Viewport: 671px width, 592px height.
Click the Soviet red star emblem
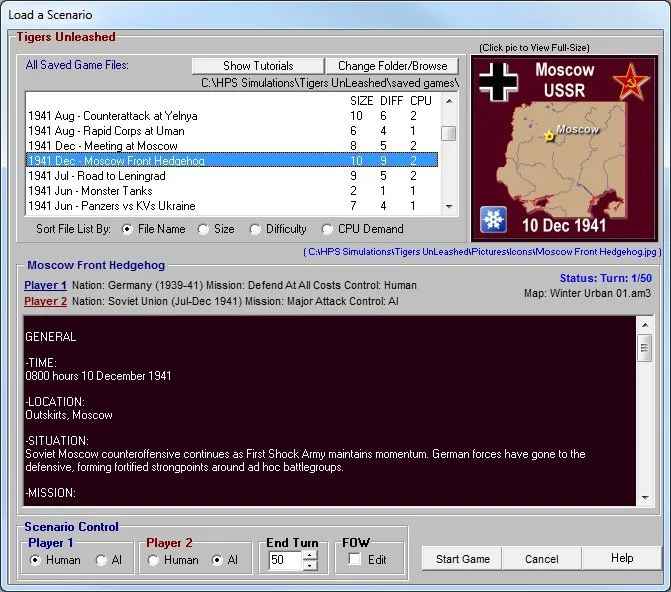click(630, 82)
